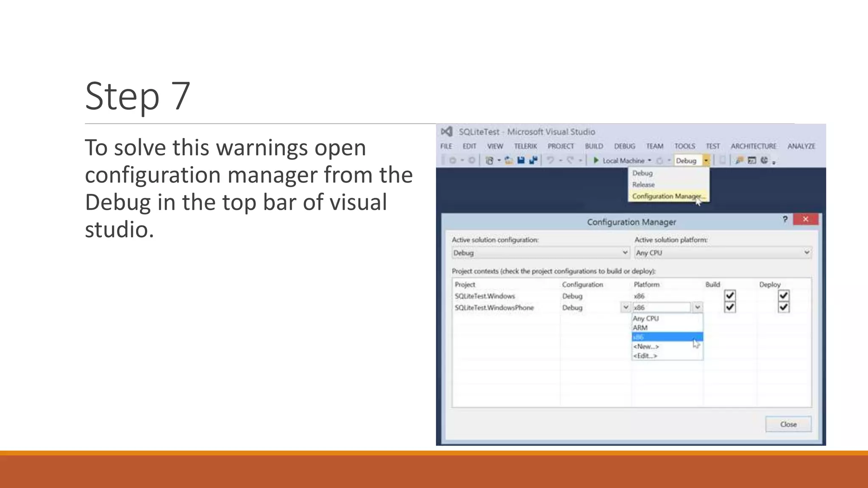
Task: Select Any CPU in platform list
Action: [x=668, y=318]
